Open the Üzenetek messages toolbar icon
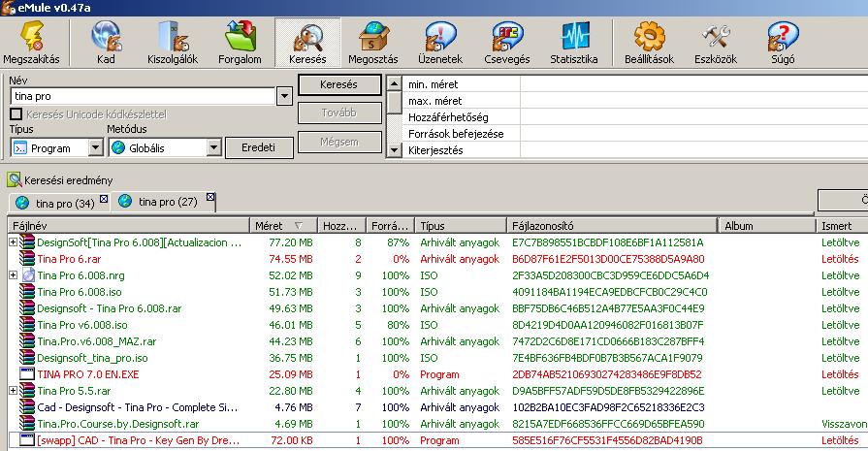The width and height of the screenshot is (868, 451). pyautogui.click(x=440, y=36)
